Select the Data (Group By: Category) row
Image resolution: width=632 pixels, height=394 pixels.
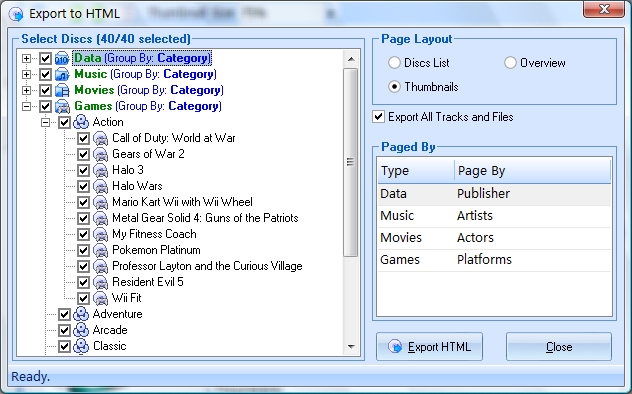coord(142,58)
